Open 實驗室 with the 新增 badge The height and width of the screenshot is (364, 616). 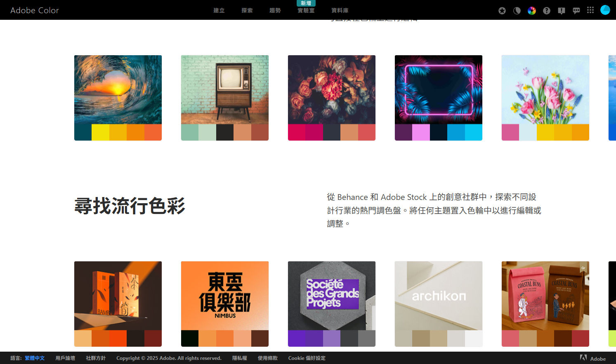pos(305,10)
